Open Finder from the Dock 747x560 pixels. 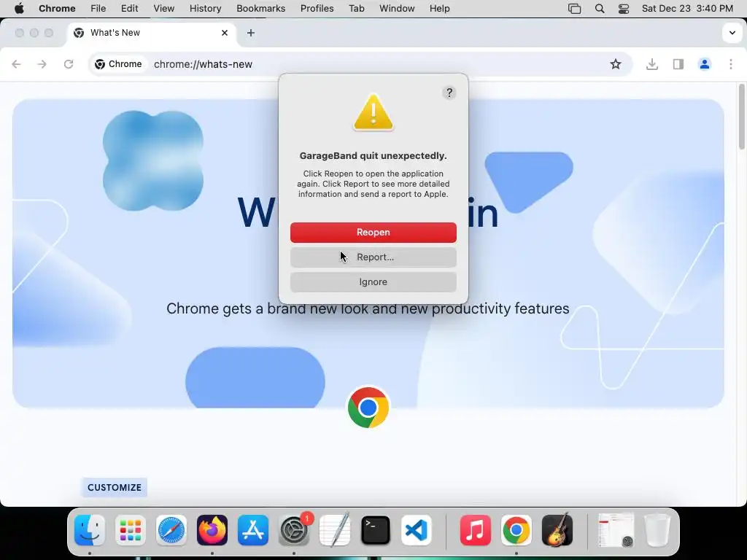click(90, 530)
